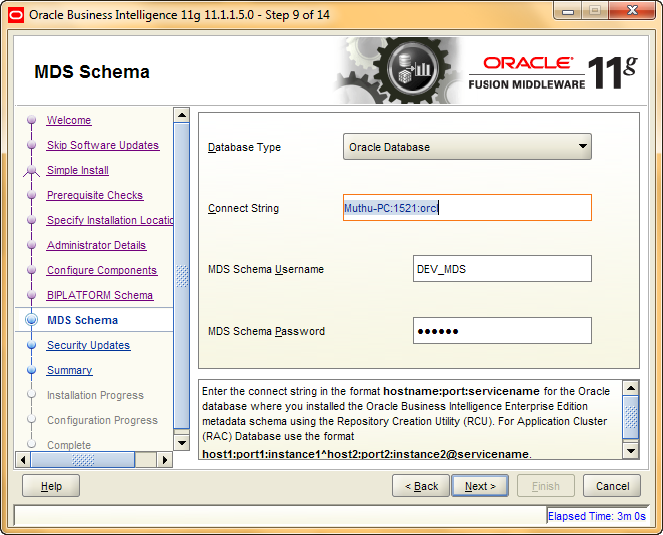Click the MDS Schema Password label
Image resolution: width=663 pixels, height=535 pixels.
[x=266, y=331]
